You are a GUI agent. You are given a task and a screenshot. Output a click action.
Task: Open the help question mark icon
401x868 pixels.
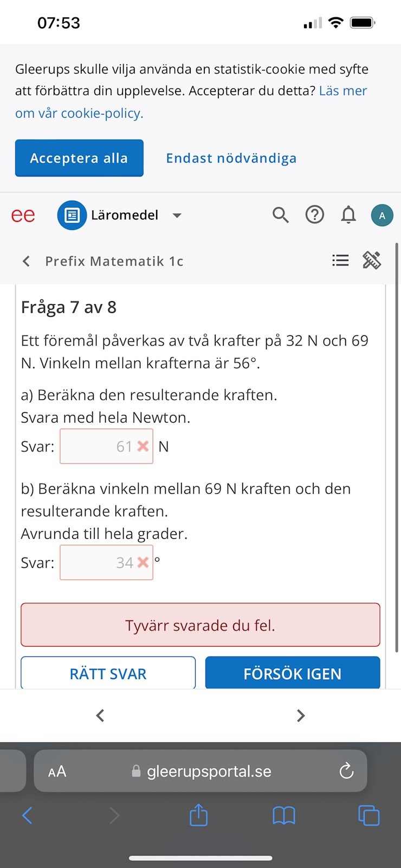[314, 215]
